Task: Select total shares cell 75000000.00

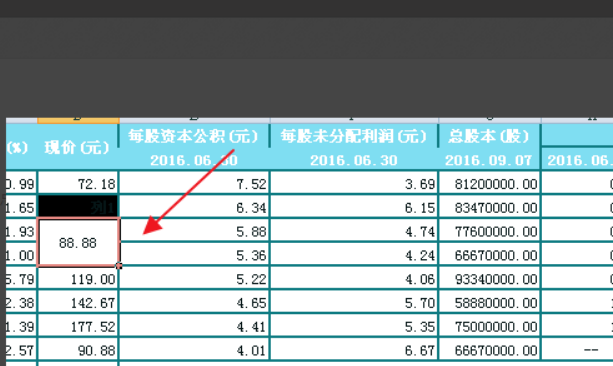Action: coord(489,326)
